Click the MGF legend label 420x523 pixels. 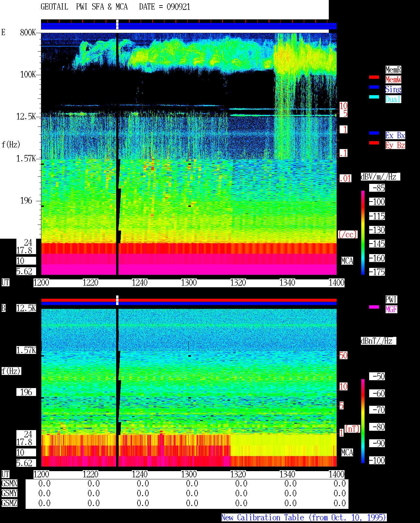(391, 309)
